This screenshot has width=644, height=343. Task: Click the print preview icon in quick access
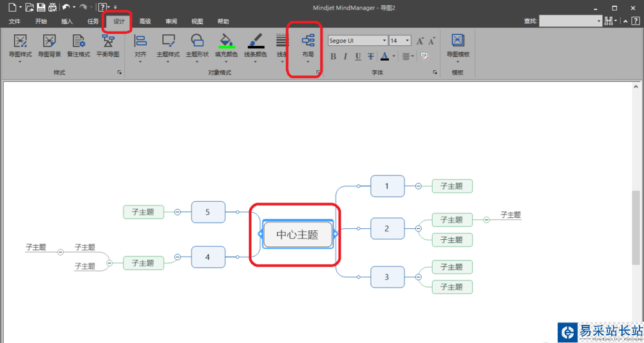52,7
